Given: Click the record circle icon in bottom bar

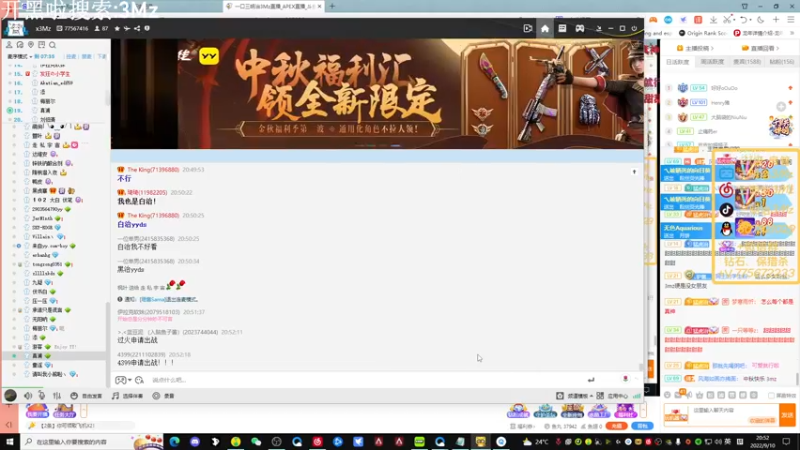Looking at the screenshot, I should (156, 396).
